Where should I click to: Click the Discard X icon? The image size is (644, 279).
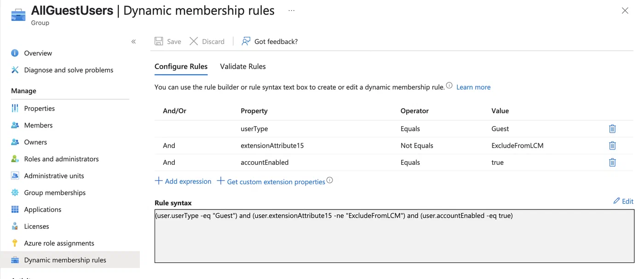194,41
